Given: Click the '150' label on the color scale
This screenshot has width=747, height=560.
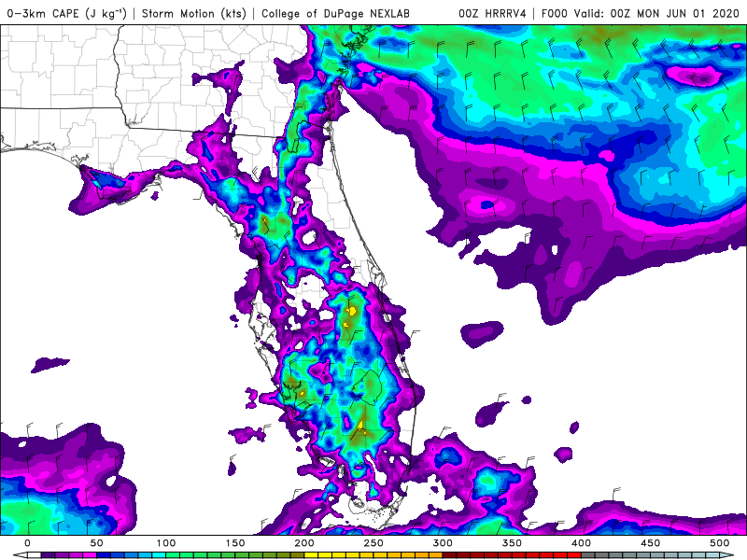Looking at the screenshot, I should pyautogui.click(x=235, y=543).
